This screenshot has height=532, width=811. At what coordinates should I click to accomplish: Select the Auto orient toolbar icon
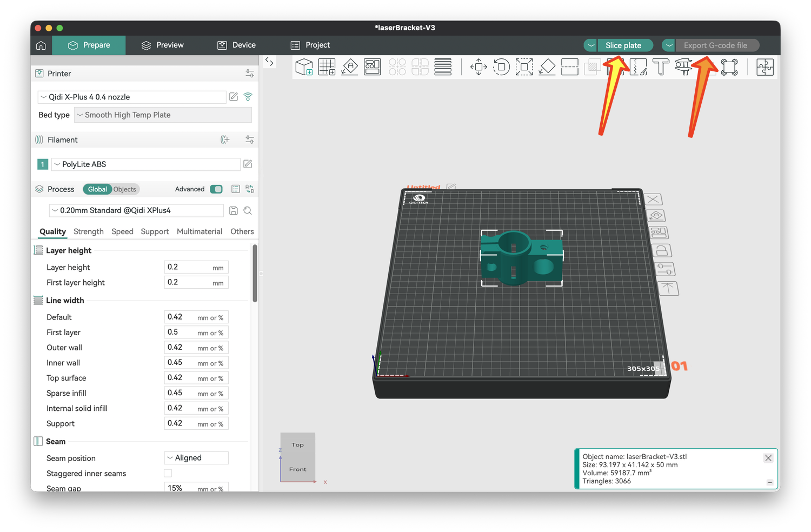(x=350, y=67)
